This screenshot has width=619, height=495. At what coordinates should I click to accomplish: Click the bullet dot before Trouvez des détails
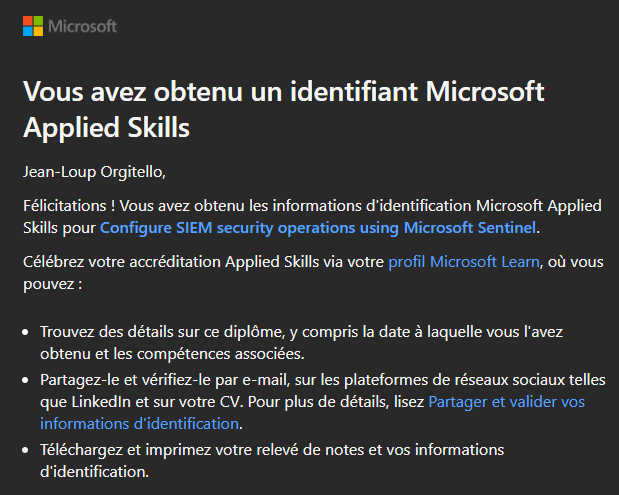point(26,332)
